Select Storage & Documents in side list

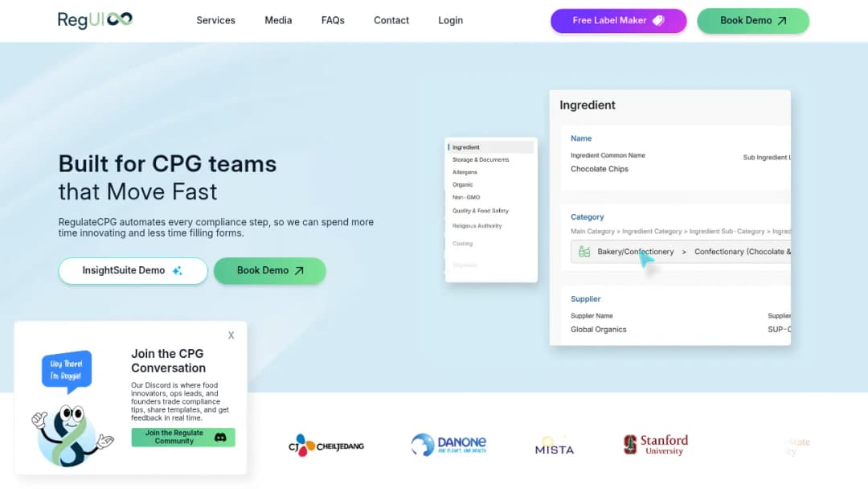click(481, 159)
